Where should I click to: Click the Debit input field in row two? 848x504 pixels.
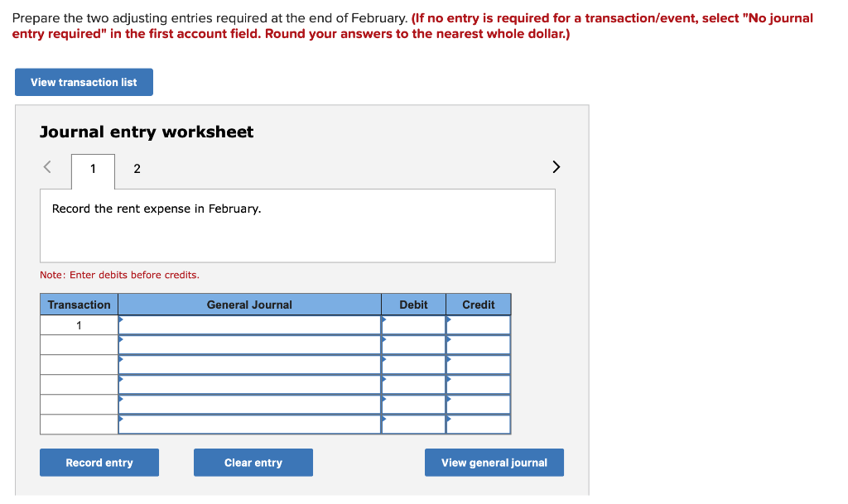coord(412,344)
